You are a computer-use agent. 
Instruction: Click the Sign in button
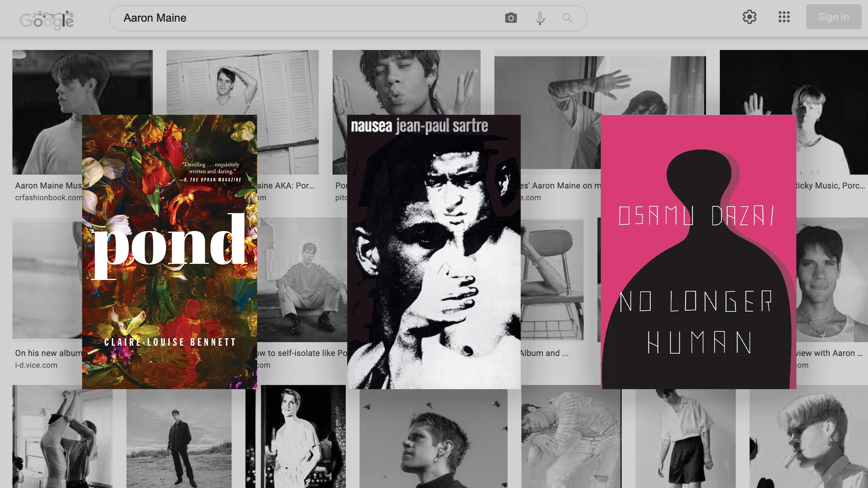point(833,17)
